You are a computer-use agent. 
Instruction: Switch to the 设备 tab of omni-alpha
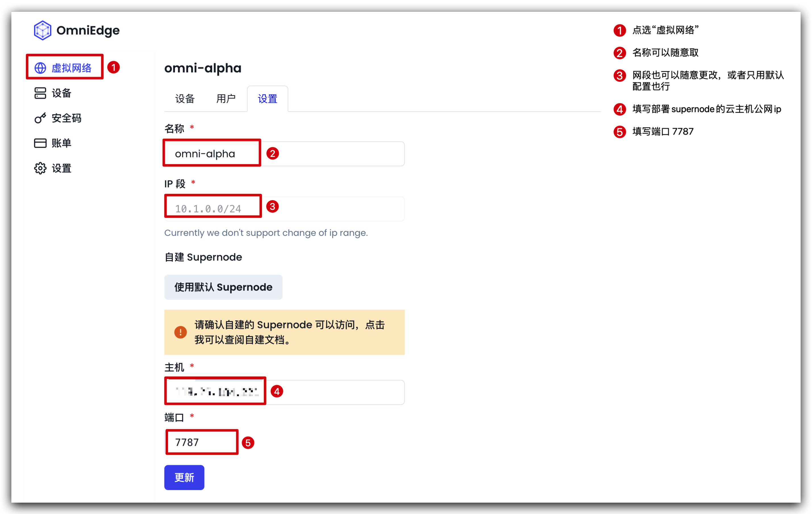point(185,99)
